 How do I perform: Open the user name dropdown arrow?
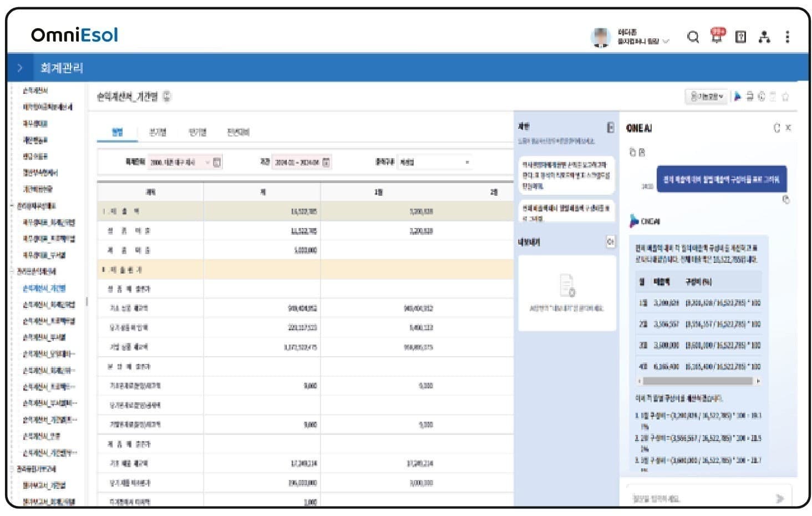pyautogui.click(x=666, y=42)
